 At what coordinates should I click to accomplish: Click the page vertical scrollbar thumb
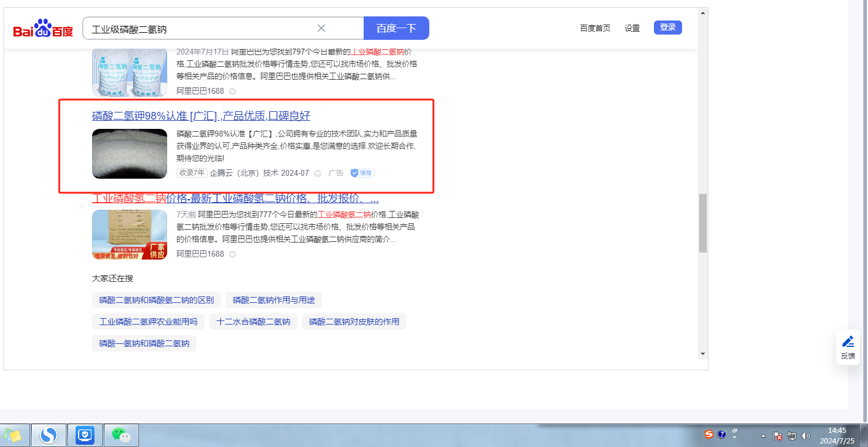(703, 223)
